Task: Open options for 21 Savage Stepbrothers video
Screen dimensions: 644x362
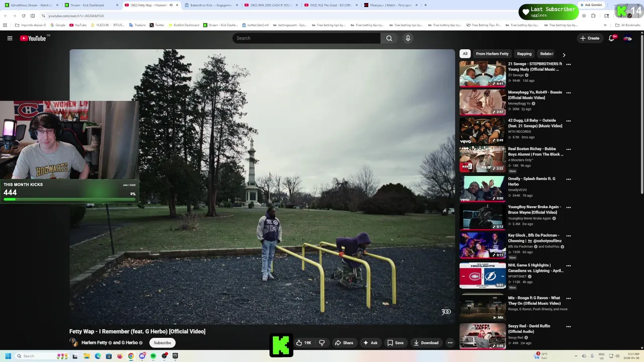Action: 569,64
